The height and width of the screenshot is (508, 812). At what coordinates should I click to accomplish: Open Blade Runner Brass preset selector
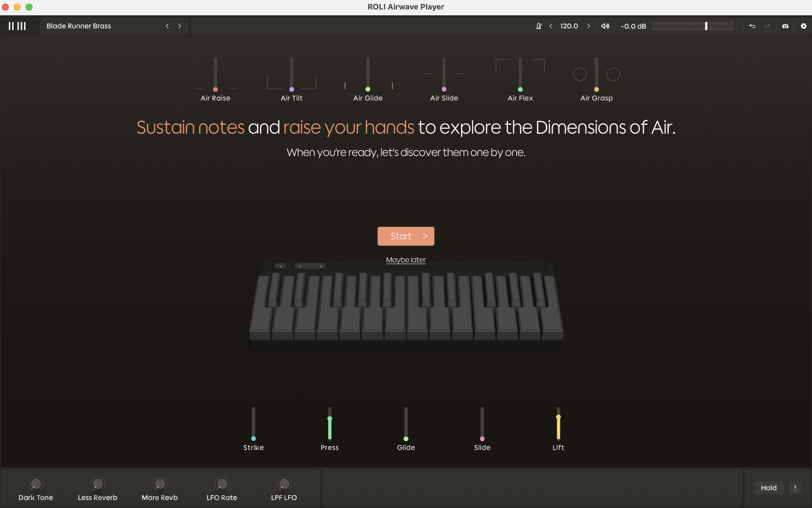[x=79, y=26]
